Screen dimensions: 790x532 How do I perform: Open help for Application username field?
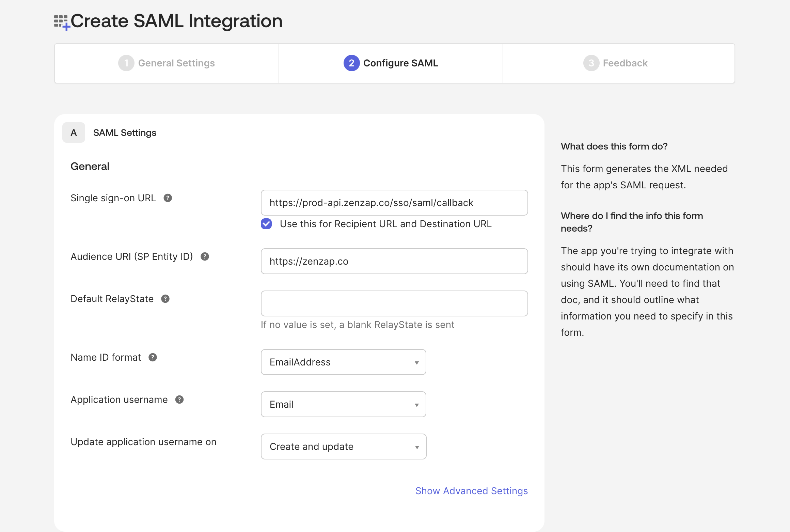click(179, 400)
